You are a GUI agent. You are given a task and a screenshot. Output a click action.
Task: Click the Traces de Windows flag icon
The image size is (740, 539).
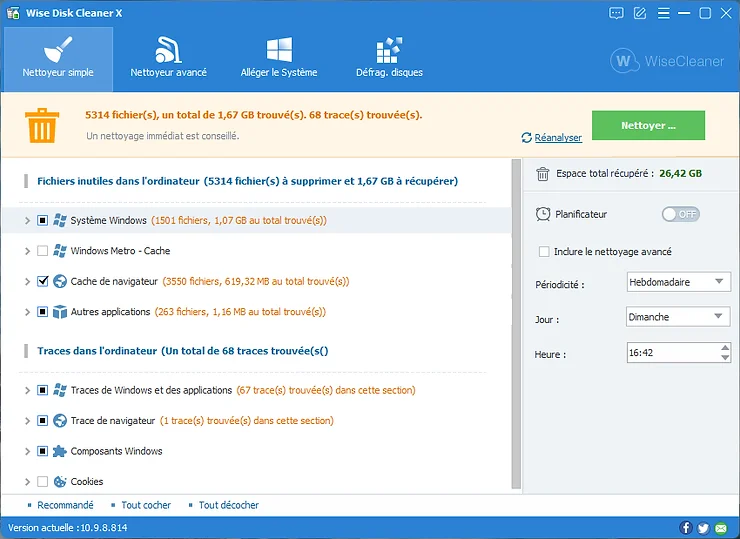click(60, 390)
